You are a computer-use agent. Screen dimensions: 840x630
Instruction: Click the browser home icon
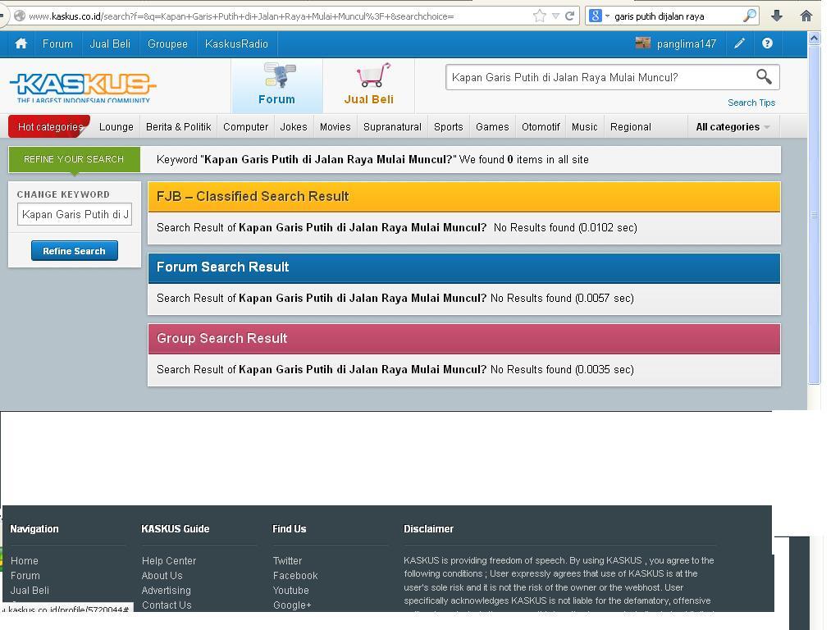click(806, 16)
